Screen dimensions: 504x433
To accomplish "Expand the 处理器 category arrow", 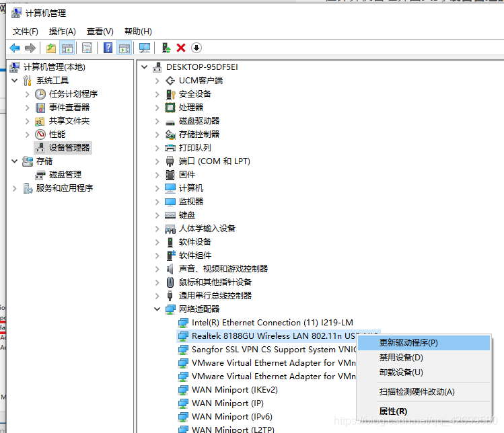I will [157, 108].
